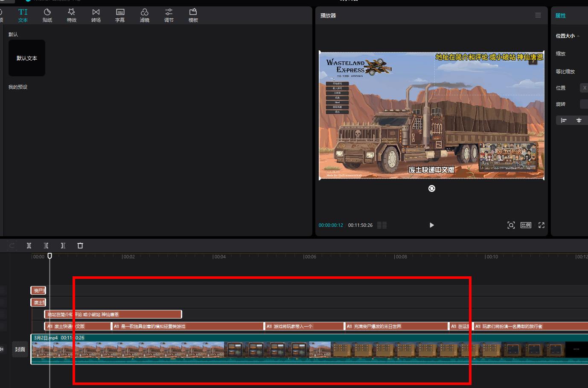This screenshot has width=588, height=388.
Task: Open the 调节 (Adjust) panel
Action: 169,15
